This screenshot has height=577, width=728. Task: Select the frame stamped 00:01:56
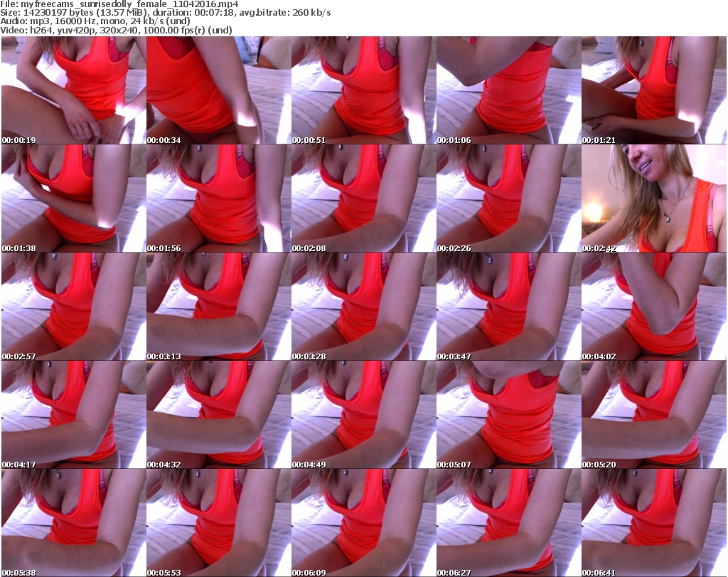coord(219,198)
